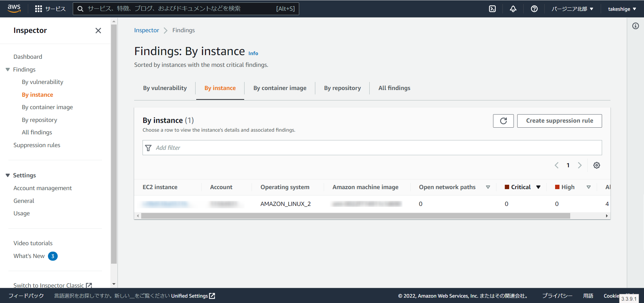The width and height of the screenshot is (644, 303).
Task: Click the AWS logo home icon
Action: [x=14, y=8]
